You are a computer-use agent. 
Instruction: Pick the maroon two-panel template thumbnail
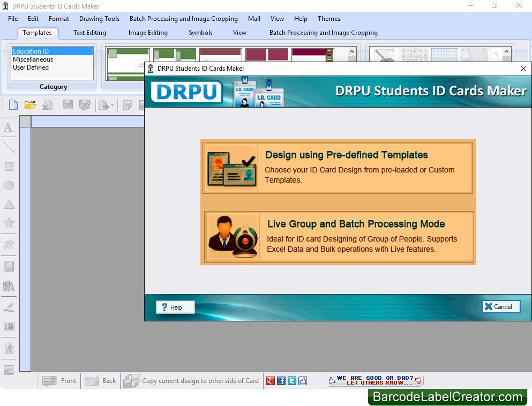point(267,55)
